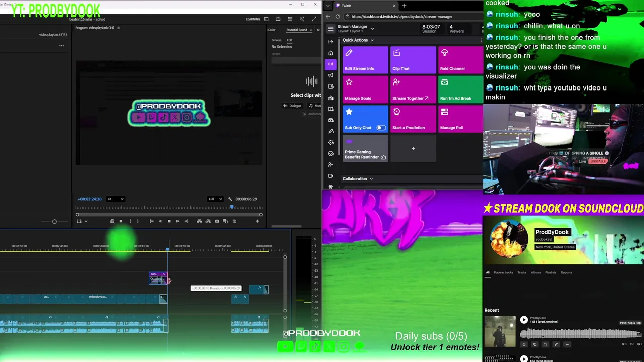This screenshot has width=644, height=362.
Task: Click the Export Frame camera icon
Action: (x=217, y=221)
